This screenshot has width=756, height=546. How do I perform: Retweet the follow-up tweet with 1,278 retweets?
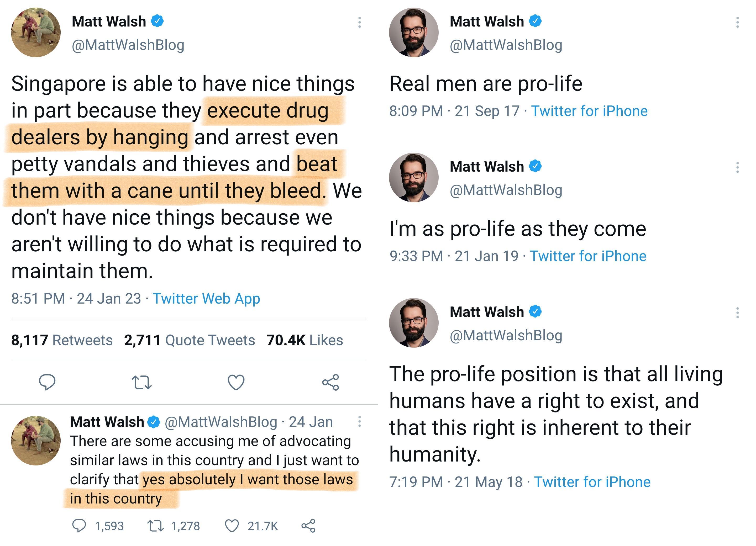pos(155,526)
